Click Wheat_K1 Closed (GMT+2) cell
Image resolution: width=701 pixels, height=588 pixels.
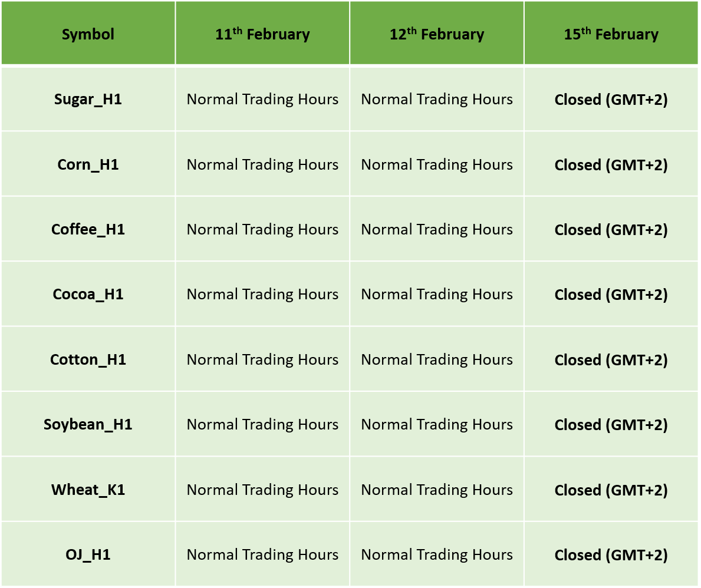click(611, 489)
